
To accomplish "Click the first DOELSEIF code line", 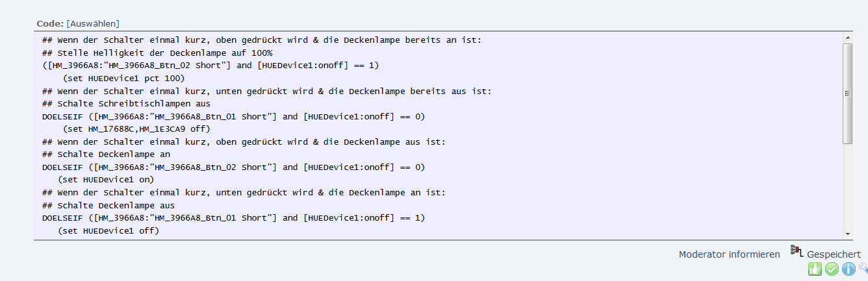I will 233,116.
